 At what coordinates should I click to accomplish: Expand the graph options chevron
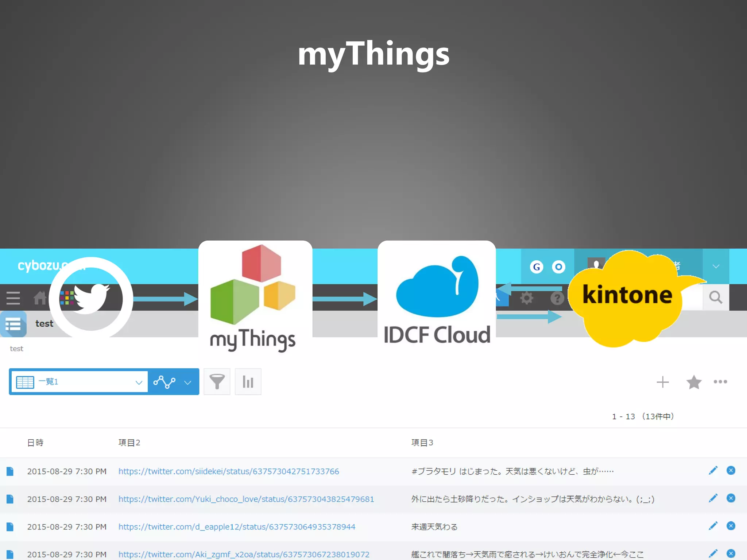[x=188, y=382]
